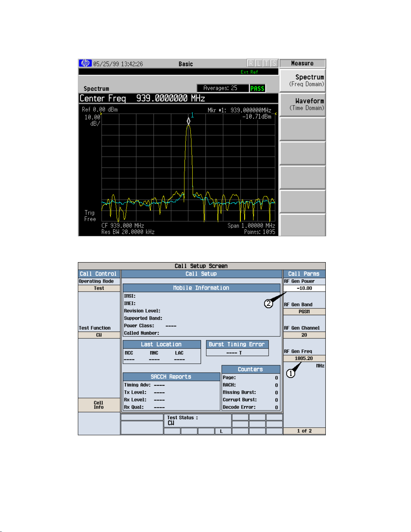
Task: Click the Rx Qual: row
Action: click(x=144, y=407)
